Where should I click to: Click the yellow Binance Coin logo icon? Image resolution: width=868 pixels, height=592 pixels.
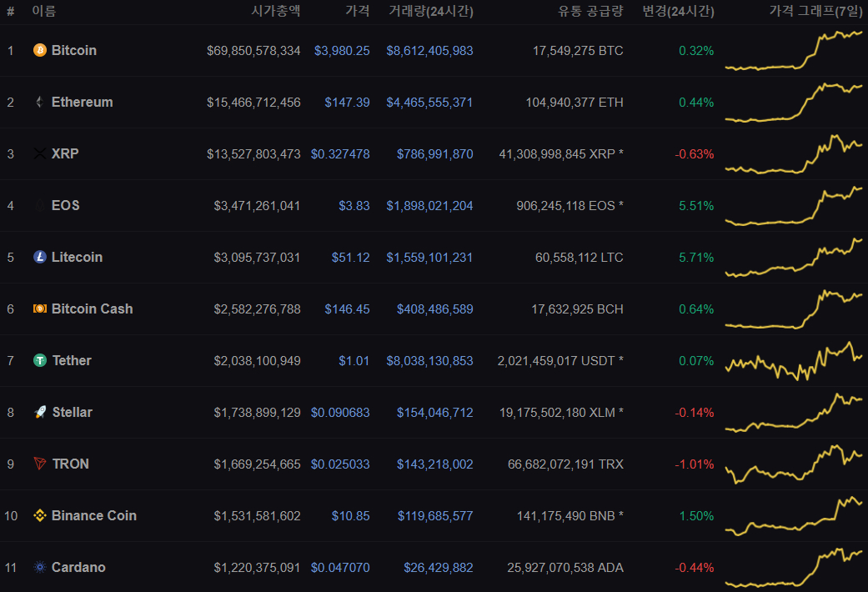pyautogui.click(x=40, y=515)
